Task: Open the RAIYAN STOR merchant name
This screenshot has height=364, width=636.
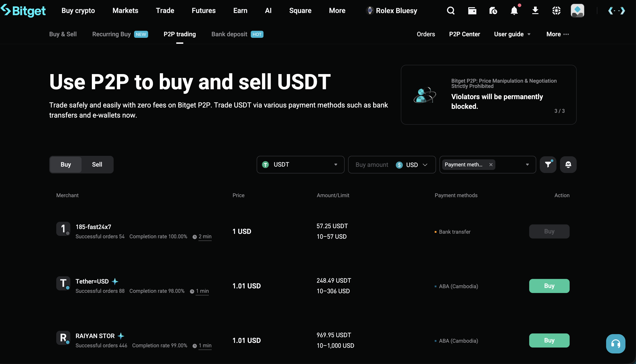Action: click(95, 336)
